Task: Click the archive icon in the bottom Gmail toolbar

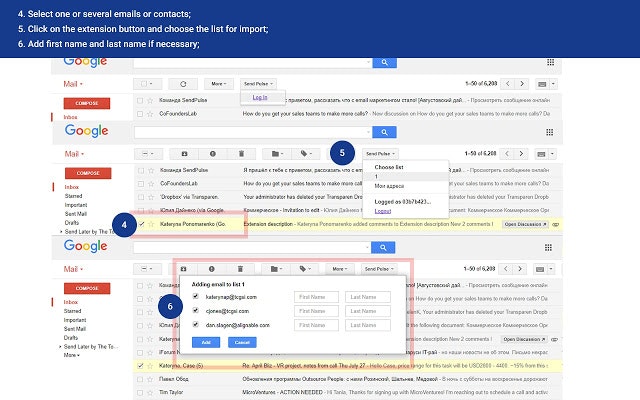Action: click(x=183, y=269)
